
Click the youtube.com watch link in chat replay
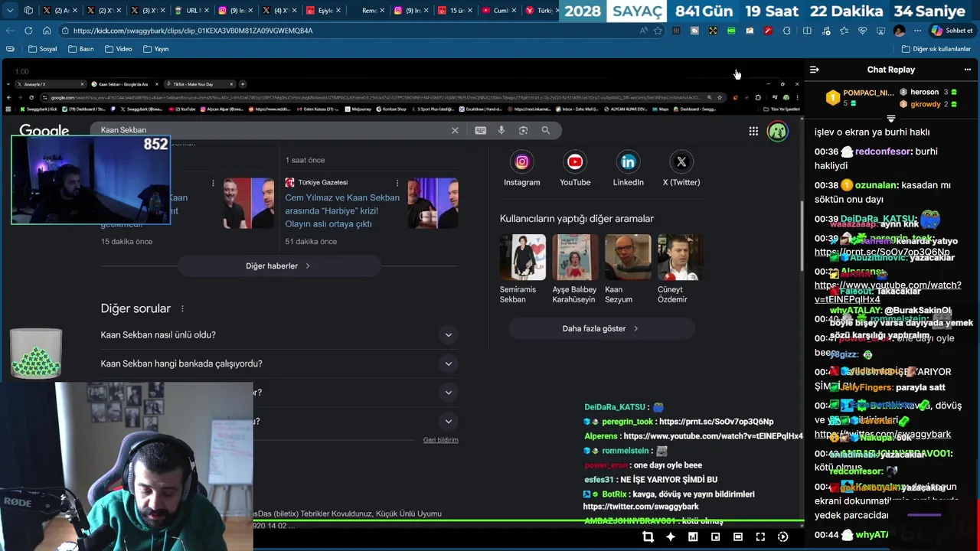pyautogui.click(x=887, y=292)
